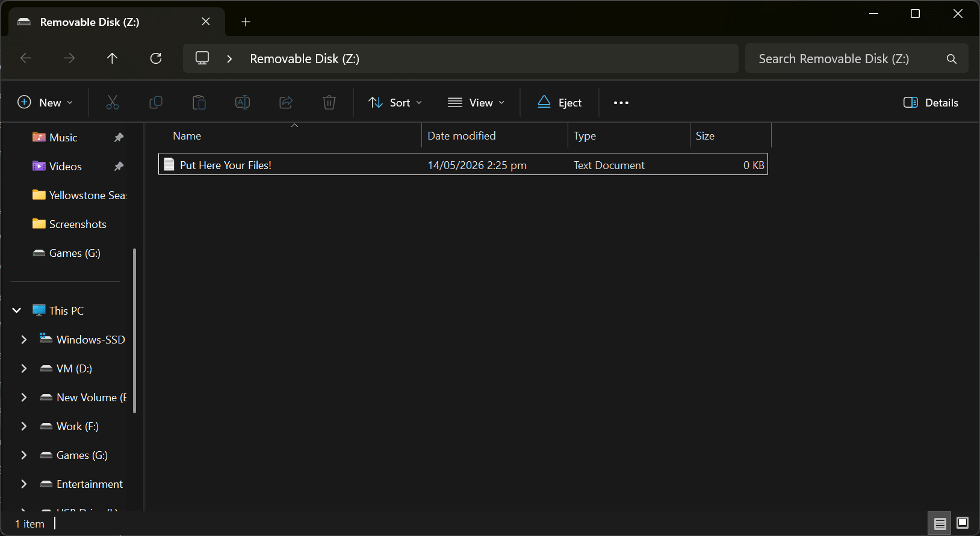
Task: Unpin Videos using its pin icon
Action: tap(119, 167)
